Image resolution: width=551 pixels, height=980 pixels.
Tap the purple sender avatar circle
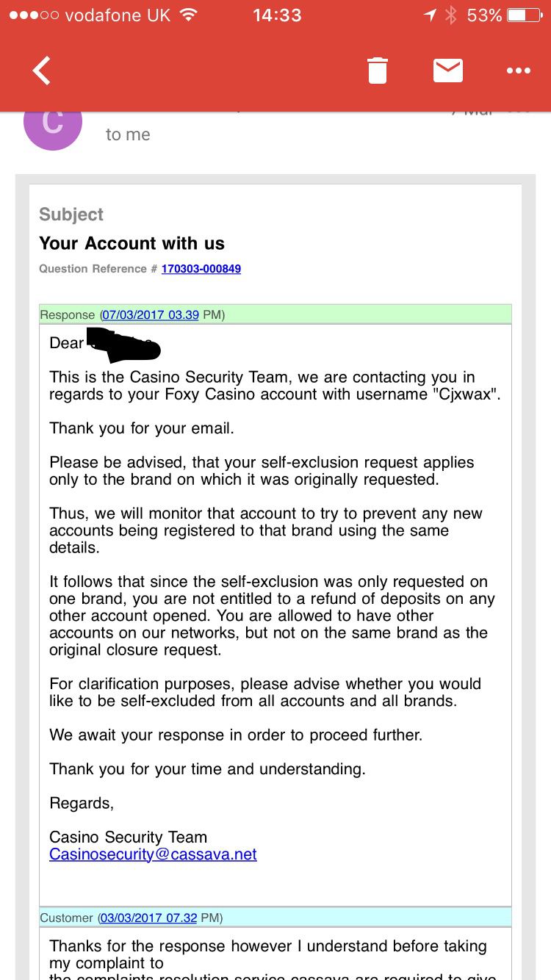(51, 125)
